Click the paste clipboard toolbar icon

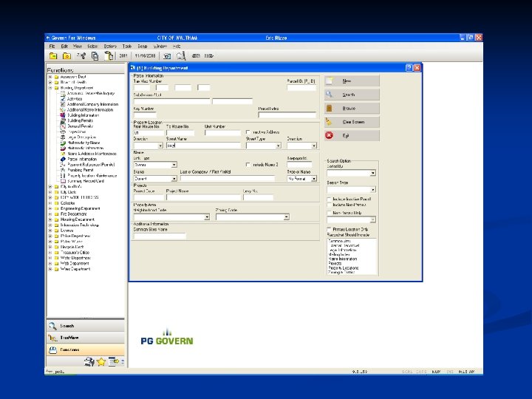coord(109,56)
